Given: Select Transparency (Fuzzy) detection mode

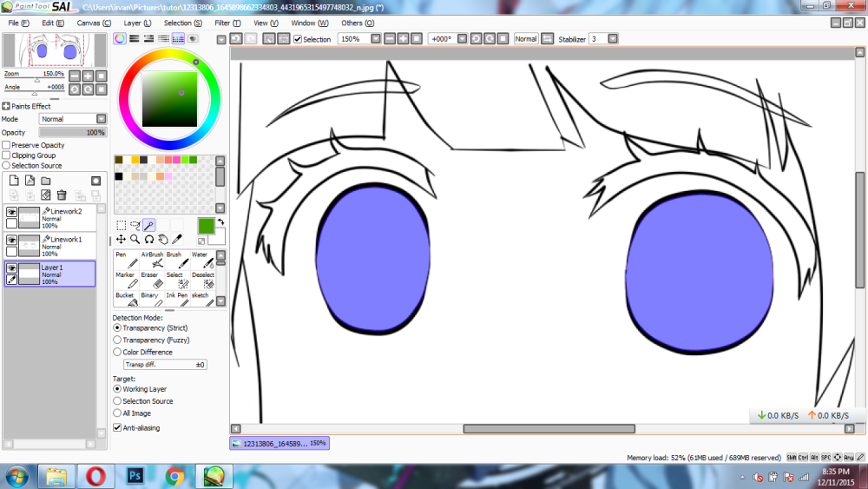Looking at the screenshot, I should (117, 340).
